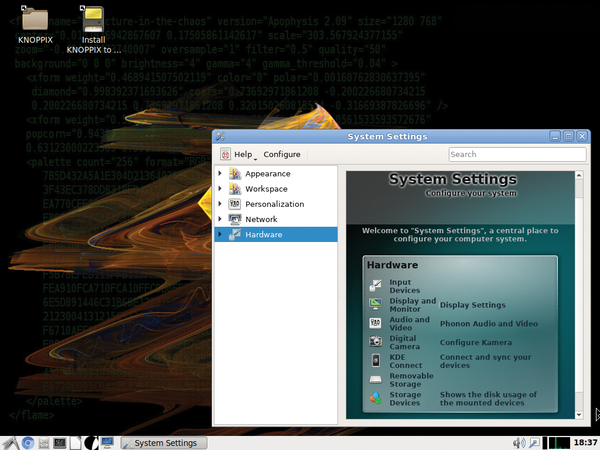The image size is (600, 450).
Task: Select the Personalization tree item icon
Action: [x=235, y=204]
